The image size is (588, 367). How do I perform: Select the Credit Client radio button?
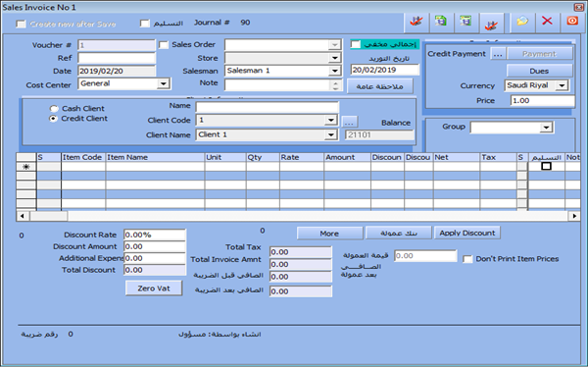54,119
